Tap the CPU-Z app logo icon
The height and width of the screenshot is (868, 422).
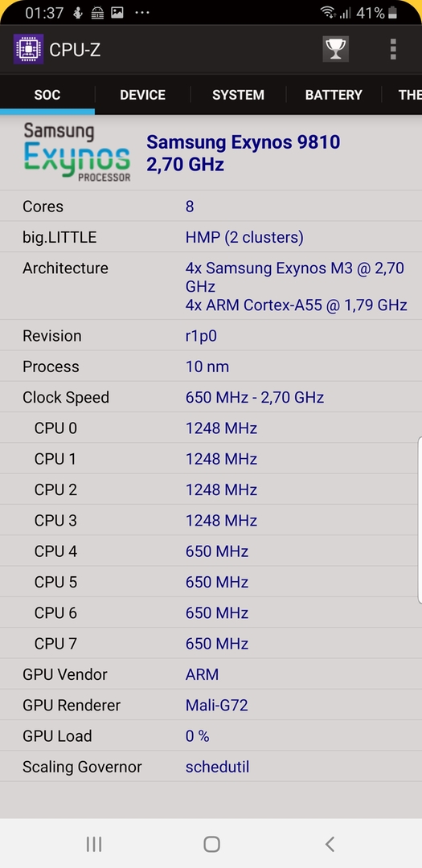pos(28,49)
